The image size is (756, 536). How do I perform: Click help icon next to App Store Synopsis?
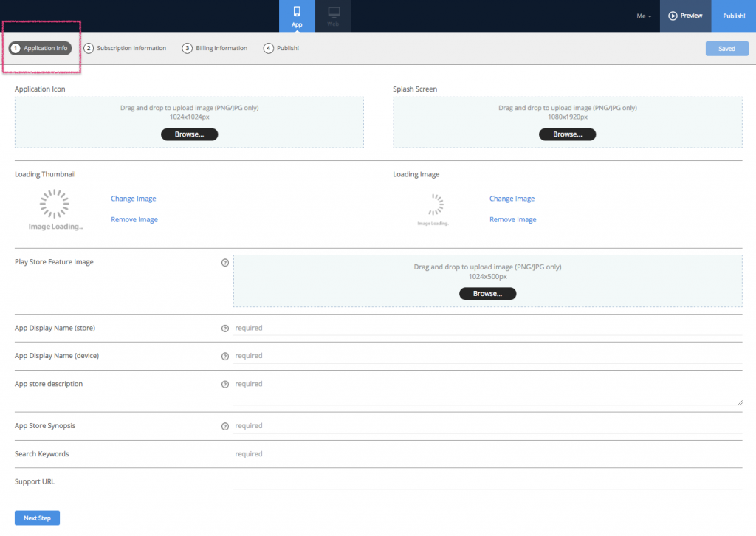pyautogui.click(x=225, y=426)
